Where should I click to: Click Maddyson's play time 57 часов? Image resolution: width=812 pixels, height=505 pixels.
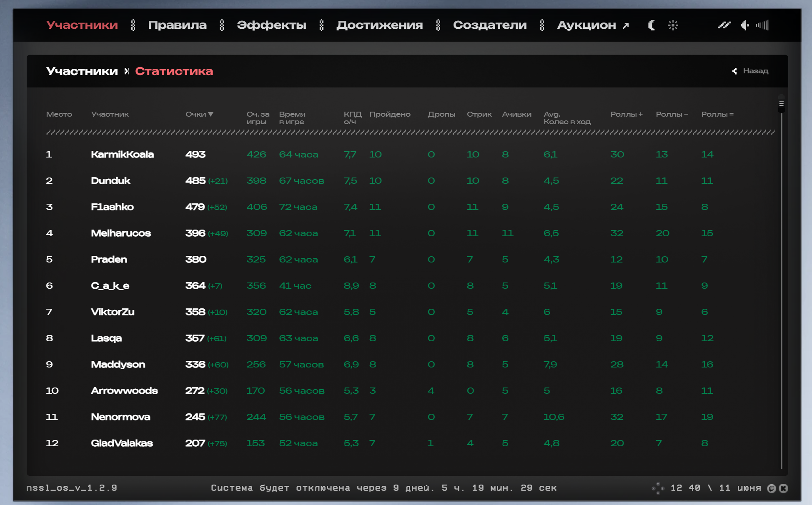tap(302, 365)
